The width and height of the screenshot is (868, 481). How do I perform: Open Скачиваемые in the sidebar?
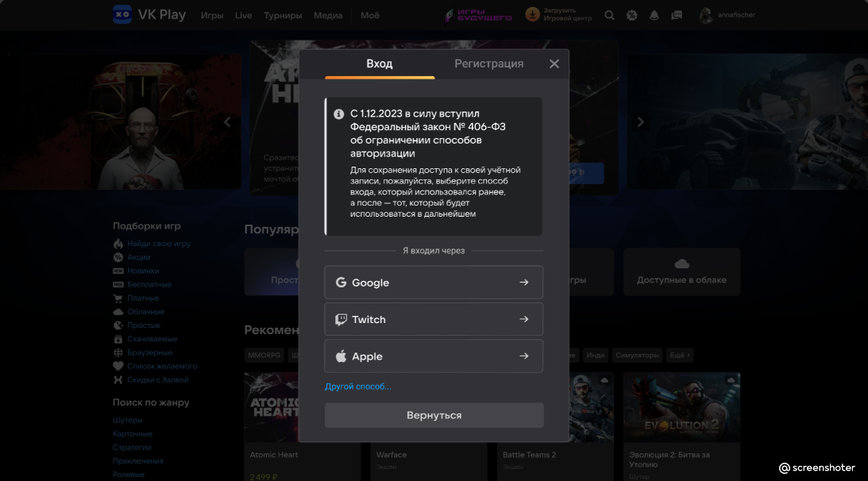pos(152,339)
